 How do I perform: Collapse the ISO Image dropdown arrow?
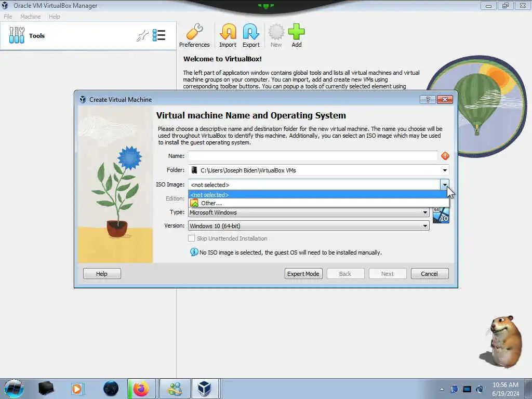click(x=445, y=184)
